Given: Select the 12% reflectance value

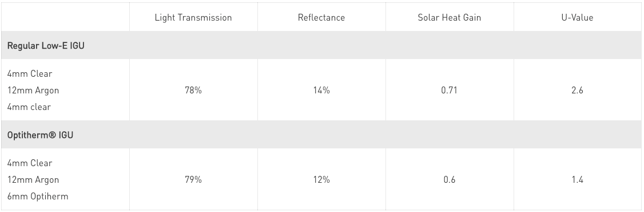Looking at the screenshot, I should 321,179.
